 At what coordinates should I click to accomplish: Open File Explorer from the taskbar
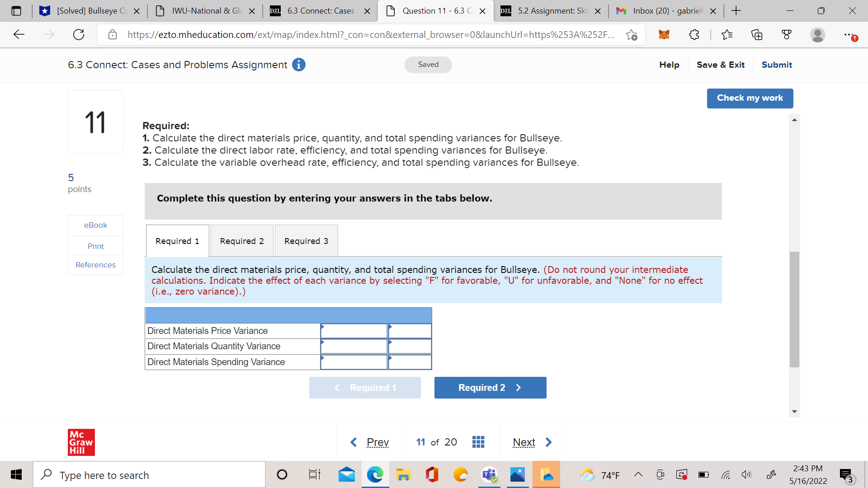404,474
